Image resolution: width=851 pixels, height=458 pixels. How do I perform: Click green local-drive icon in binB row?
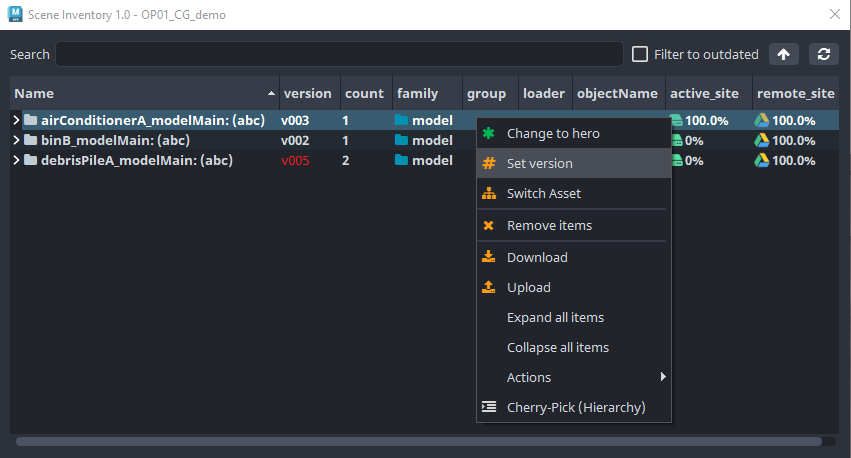click(677, 141)
